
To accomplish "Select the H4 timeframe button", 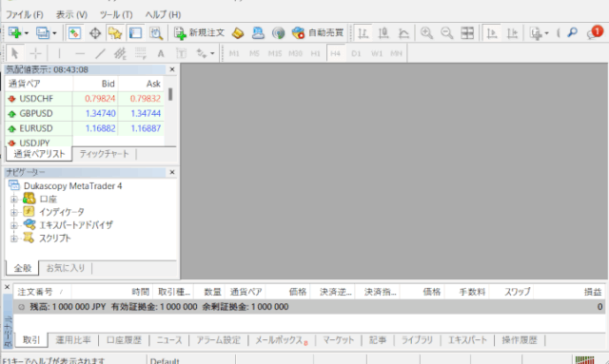I will click(x=336, y=53).
